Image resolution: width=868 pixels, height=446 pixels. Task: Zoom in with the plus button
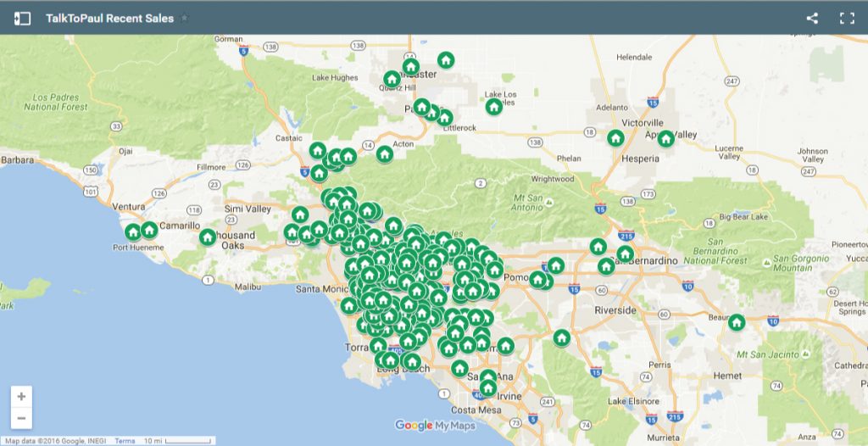21,397
